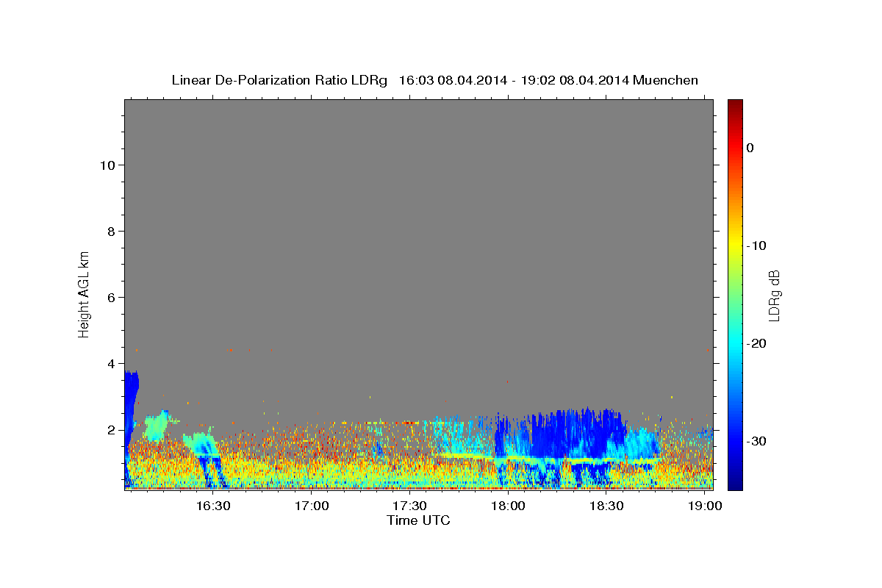Click the 'LDRg dB' colorbar label
882x588 pixels.
(x=774, y=295)
